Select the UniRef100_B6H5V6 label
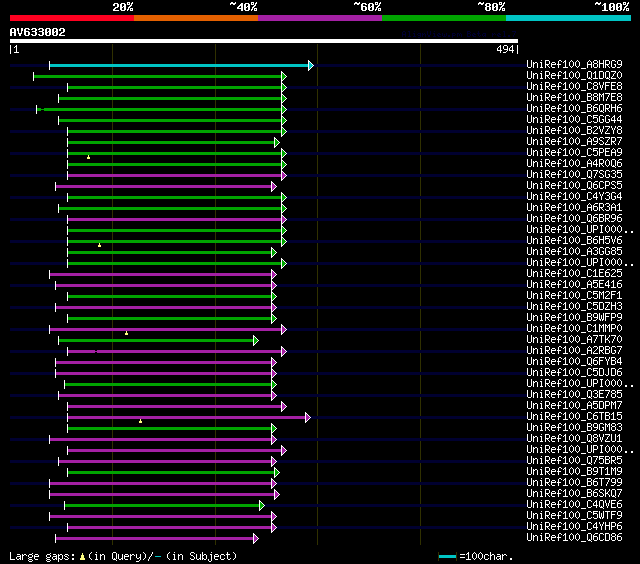Image resolution: width=640 pixels, height=564 pixels. tap(574, 241)
